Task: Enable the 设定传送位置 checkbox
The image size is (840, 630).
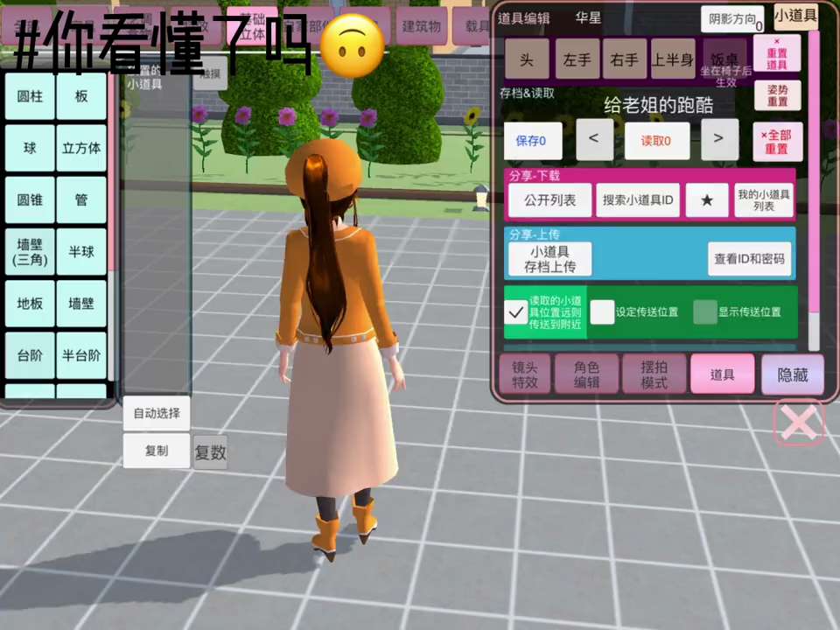Action: [x=602, y=312]
